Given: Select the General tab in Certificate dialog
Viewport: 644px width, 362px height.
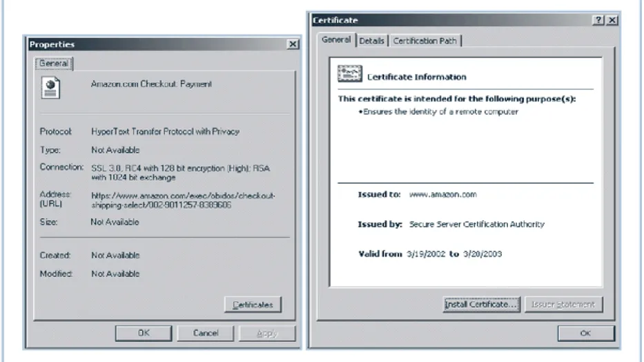Looking at the screenshot, I should point(336,40).
